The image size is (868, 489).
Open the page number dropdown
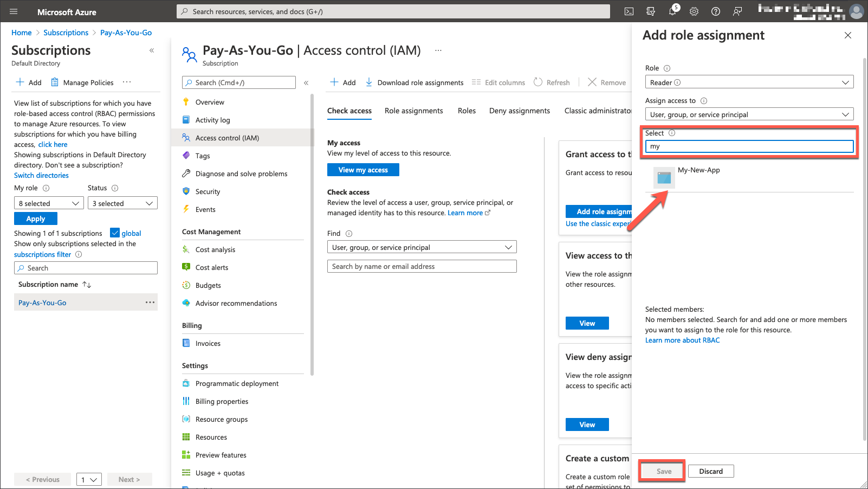click(89, 479)
